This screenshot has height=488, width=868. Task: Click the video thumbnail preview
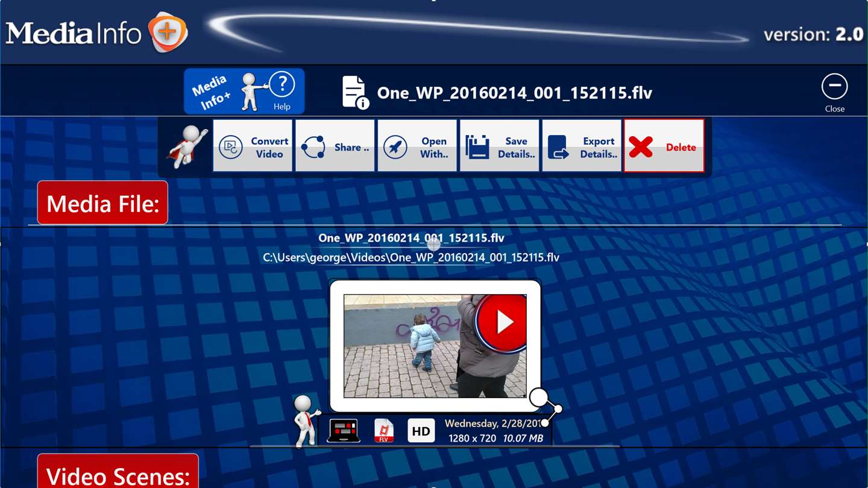click(x=435, y=346)
